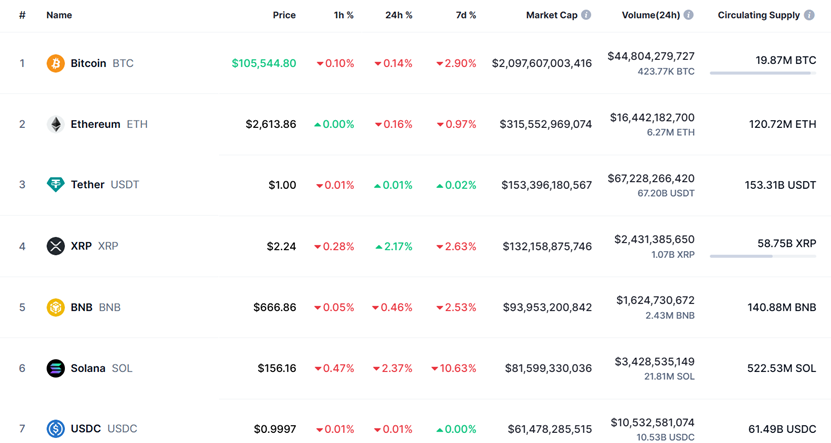Click the BNB logo icon
Image resolution: width=831 pixels, height=443 pixels.
click(x=56, y=307)
